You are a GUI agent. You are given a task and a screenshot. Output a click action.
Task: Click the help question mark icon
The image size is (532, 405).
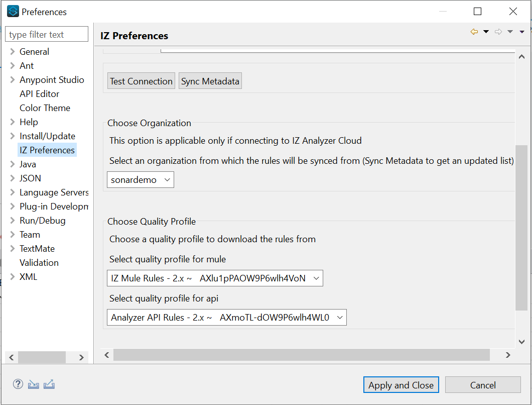point(18,384)
